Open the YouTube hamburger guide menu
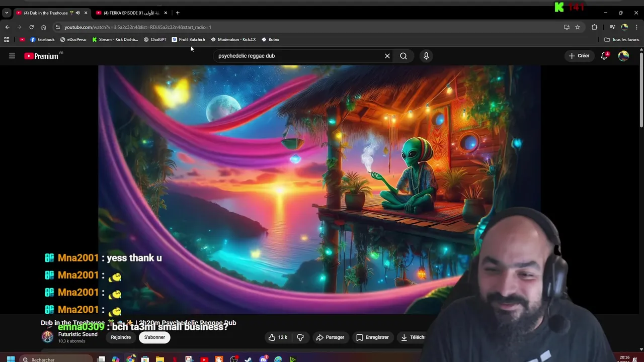 (12, 56)
